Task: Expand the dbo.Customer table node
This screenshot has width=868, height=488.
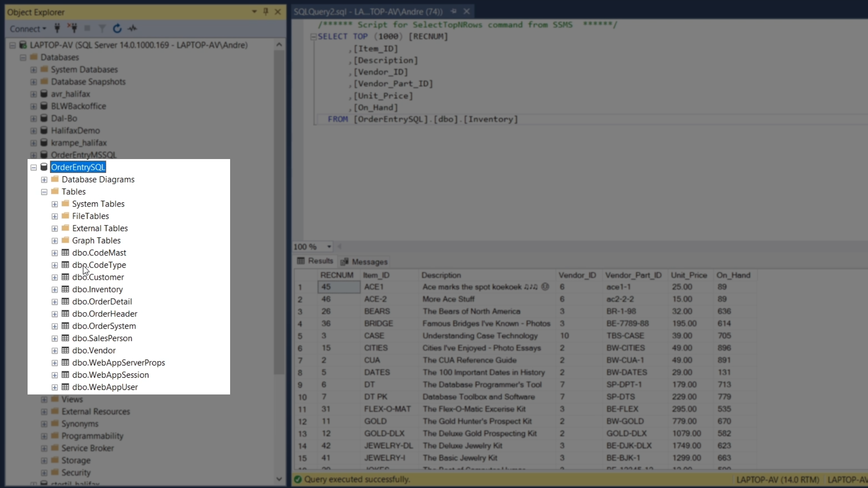Action: [x=55, y=277]
